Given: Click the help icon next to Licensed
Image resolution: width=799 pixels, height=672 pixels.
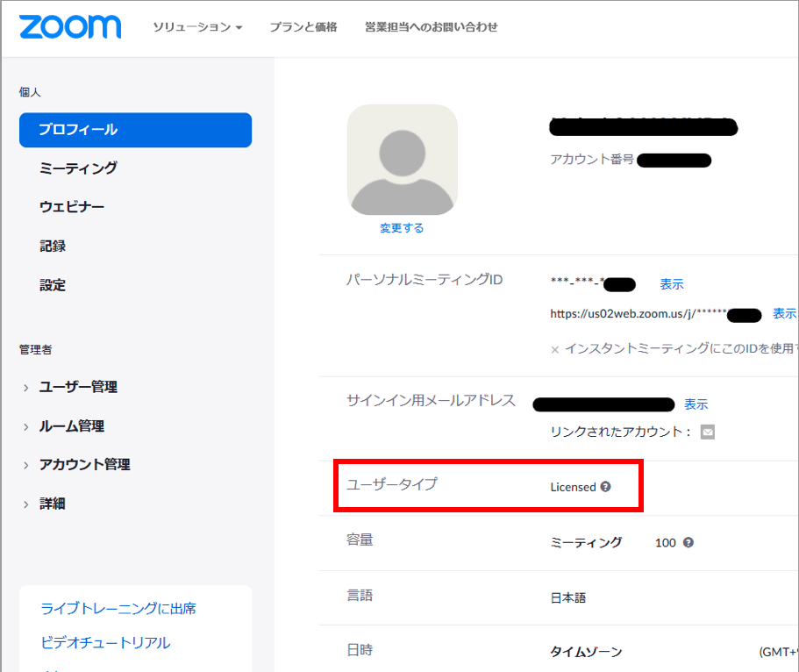Looking at the screenshot, I should tap(605, 485).
